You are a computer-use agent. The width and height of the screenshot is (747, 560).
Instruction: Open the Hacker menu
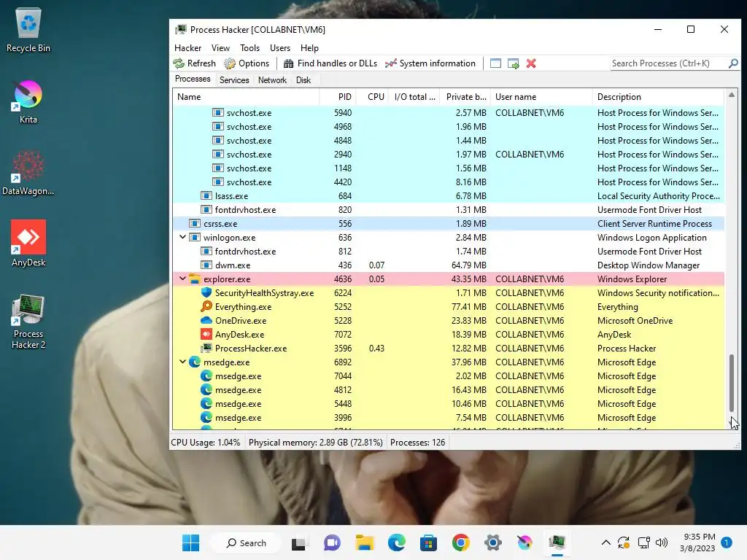coord(187,48)
